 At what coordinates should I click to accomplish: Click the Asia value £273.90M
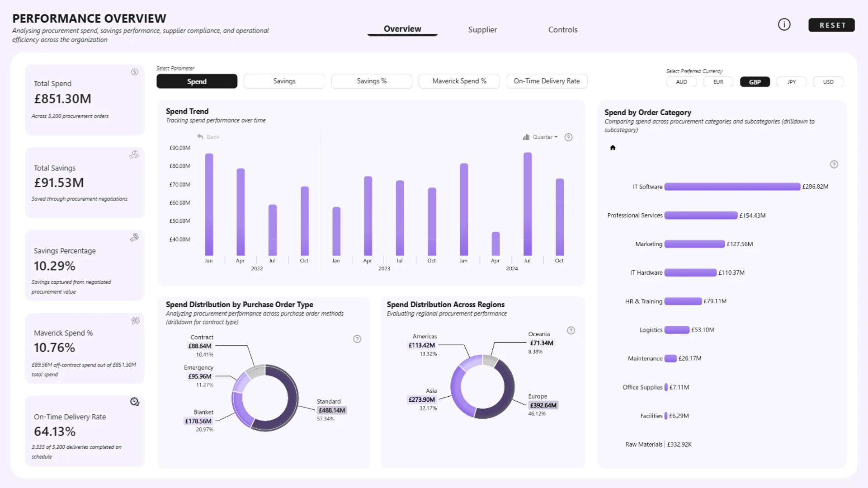click(x=422, y=399)
